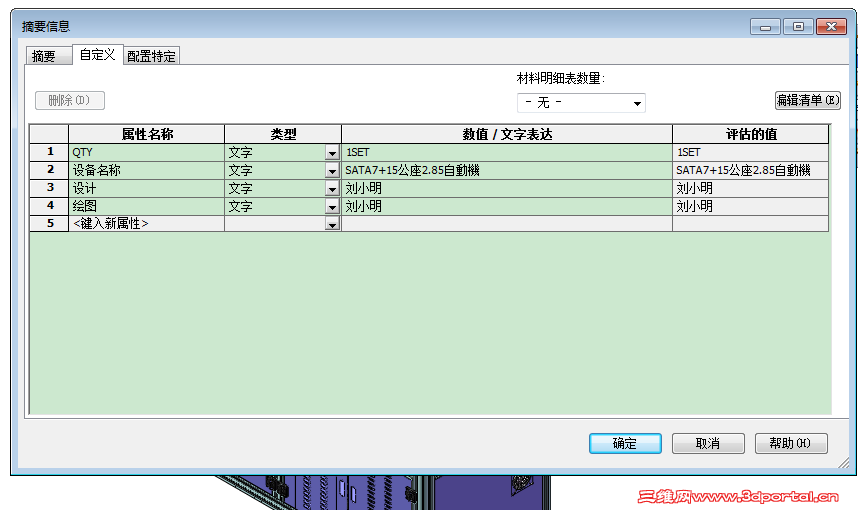Close the 摘要信息 dialog
The height and width of the screenshot is (510, 858).
pyautogui.click(x=831, y=27)
